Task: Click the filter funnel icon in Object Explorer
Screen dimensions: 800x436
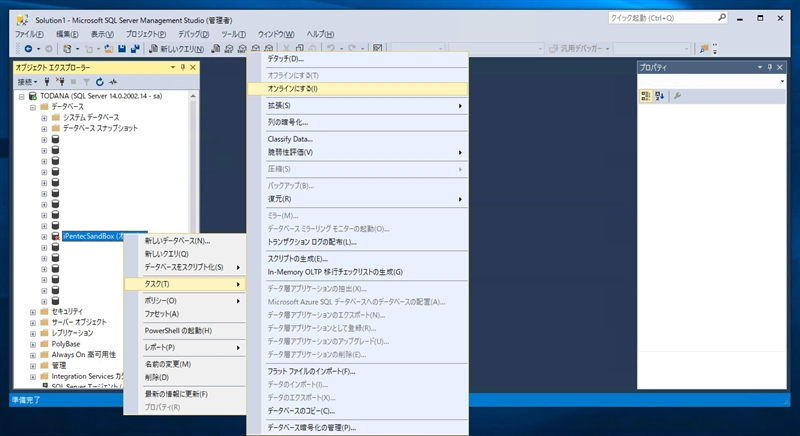Action: [86, 82]
